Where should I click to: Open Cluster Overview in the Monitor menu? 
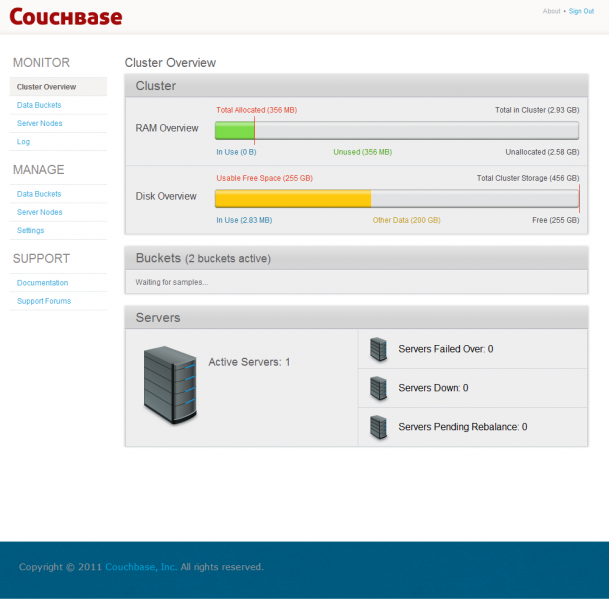(x=58, y=87)
